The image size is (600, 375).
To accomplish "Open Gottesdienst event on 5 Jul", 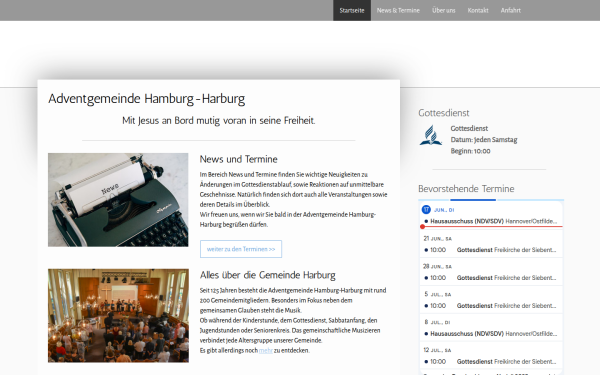I will 491,306.
